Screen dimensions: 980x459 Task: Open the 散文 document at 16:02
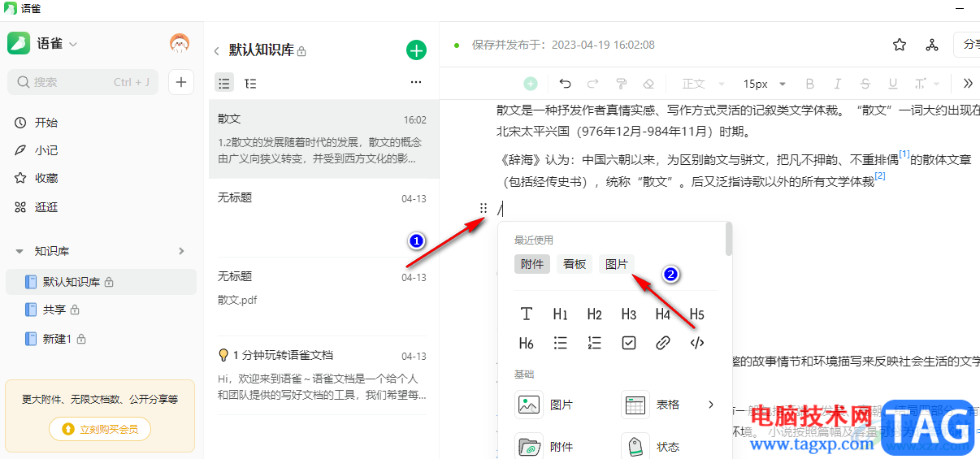tap(323, 140)
